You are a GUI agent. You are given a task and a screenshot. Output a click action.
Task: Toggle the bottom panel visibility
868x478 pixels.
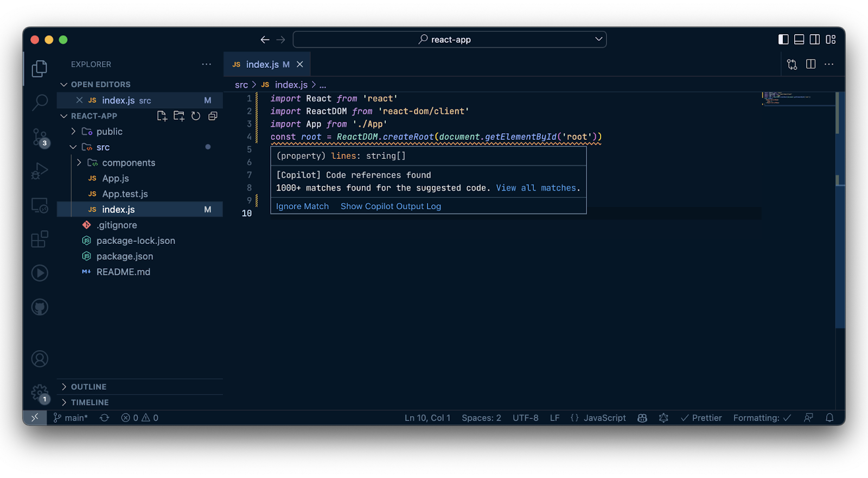tap(799, 40)
